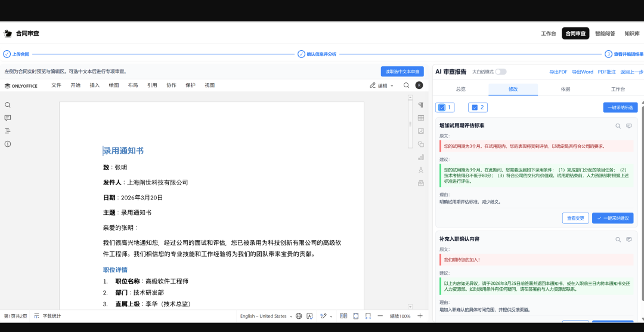The width and height of the screenshot is (644, 332).
Task: Open mail merge settings icon
Action: click(420, 183)
